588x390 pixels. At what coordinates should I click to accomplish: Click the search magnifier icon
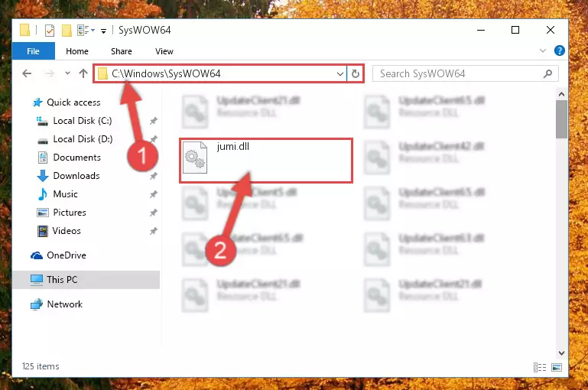point(548,73)
